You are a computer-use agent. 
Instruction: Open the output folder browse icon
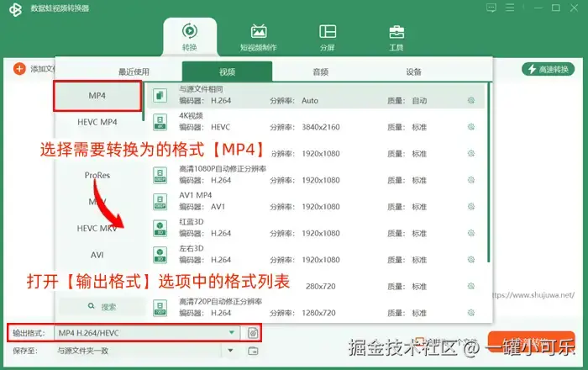[253, 351]
